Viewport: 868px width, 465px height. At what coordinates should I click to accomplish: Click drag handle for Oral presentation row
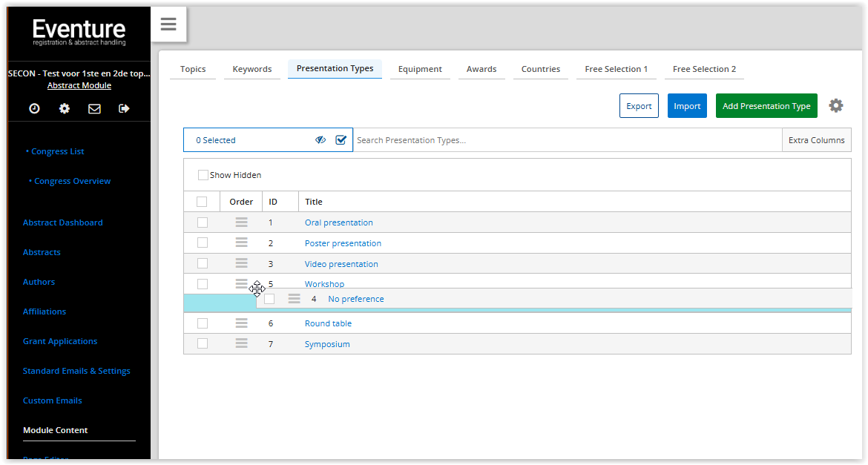click(x=241, y=222)
